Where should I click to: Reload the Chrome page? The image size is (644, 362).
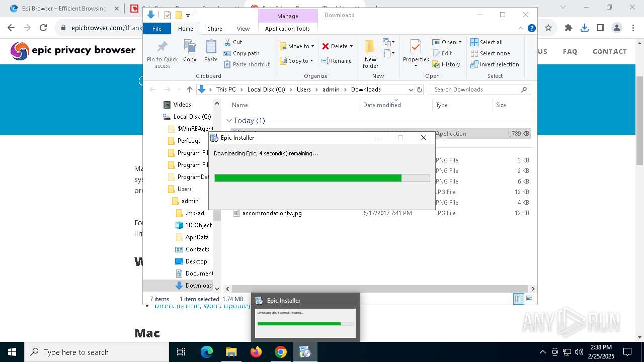(43, 28)
